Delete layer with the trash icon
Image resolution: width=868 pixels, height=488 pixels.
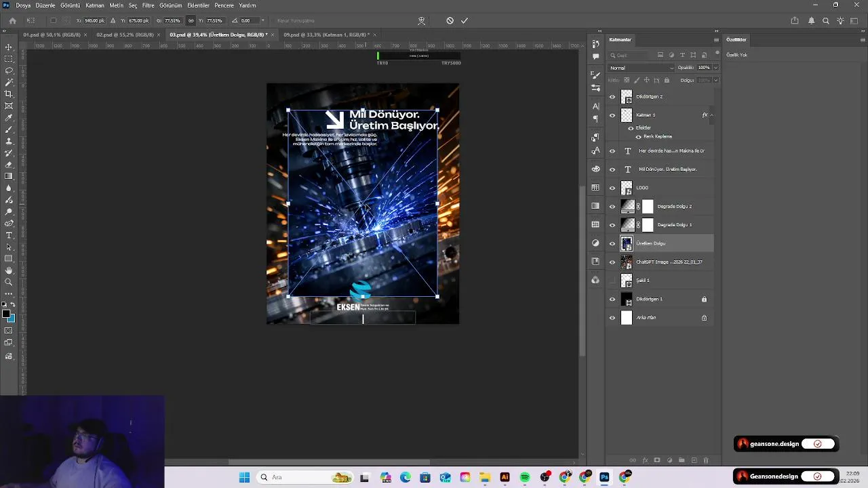tap(705, 460)
